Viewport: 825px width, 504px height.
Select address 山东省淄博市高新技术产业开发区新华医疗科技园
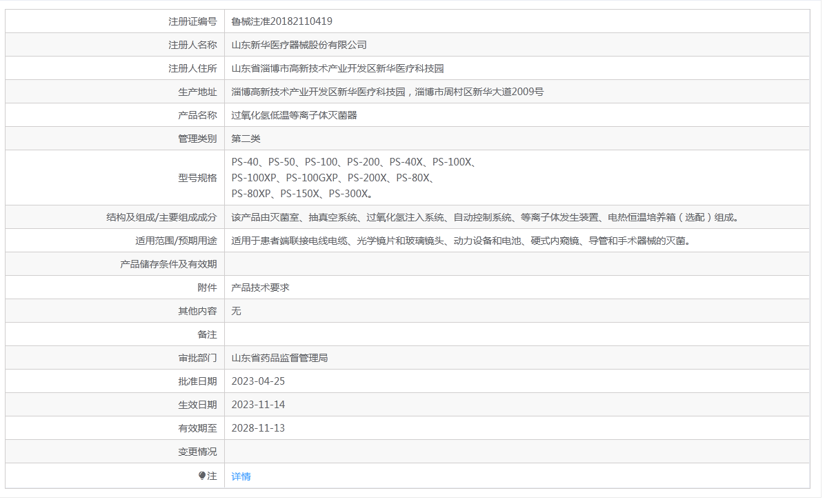point(338,68)
